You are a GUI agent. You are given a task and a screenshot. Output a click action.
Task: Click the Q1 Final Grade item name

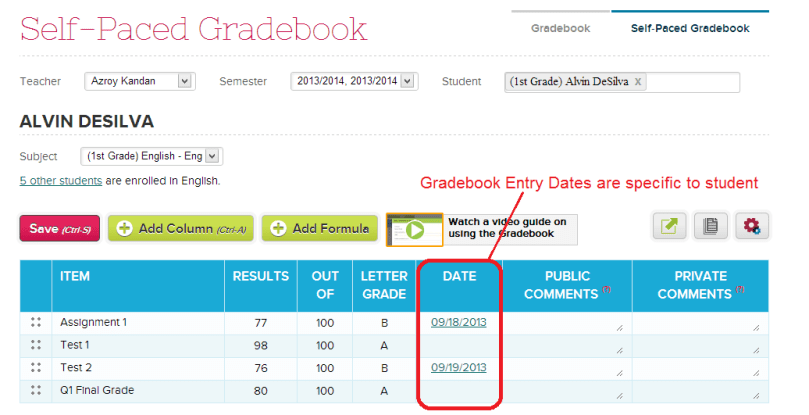pyautogui.click(x=97, y=390)
